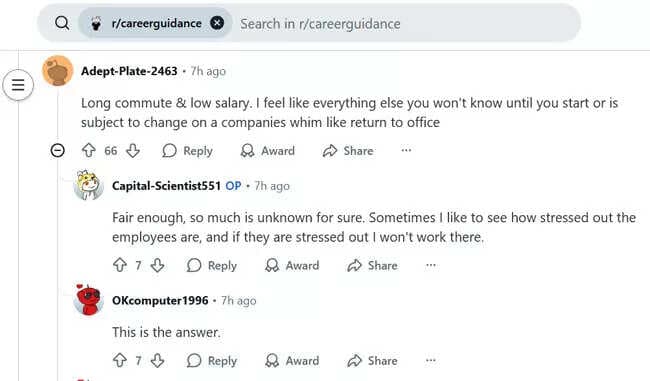
Task: Open more options on Adept-Plate-2463's comment
Action: point(406,150)
